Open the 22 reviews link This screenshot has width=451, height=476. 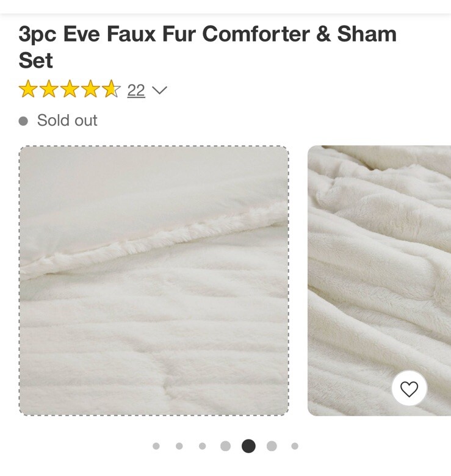pos(136,90)
